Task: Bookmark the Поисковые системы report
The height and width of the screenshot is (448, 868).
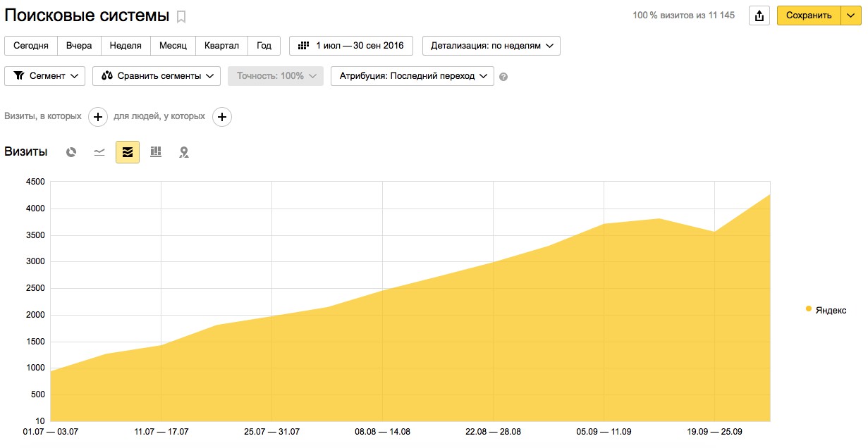Action: coord(181,16)
